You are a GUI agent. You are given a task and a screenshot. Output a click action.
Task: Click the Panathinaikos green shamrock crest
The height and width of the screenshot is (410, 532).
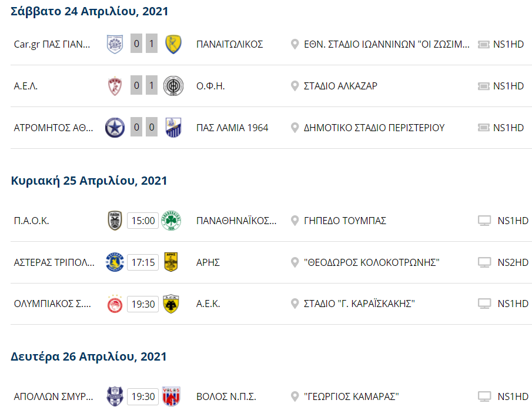(172, 221)
